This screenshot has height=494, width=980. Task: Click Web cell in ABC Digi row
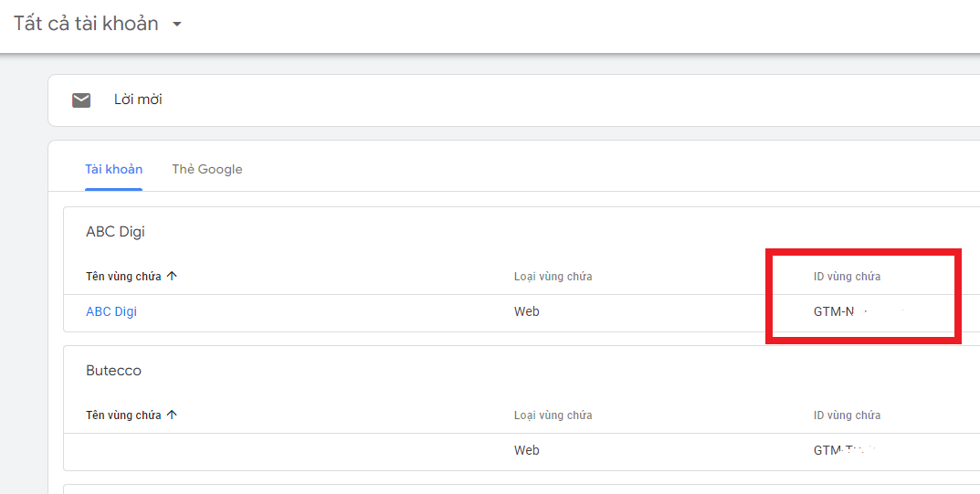pyautogui.click(x=526, y=311)
